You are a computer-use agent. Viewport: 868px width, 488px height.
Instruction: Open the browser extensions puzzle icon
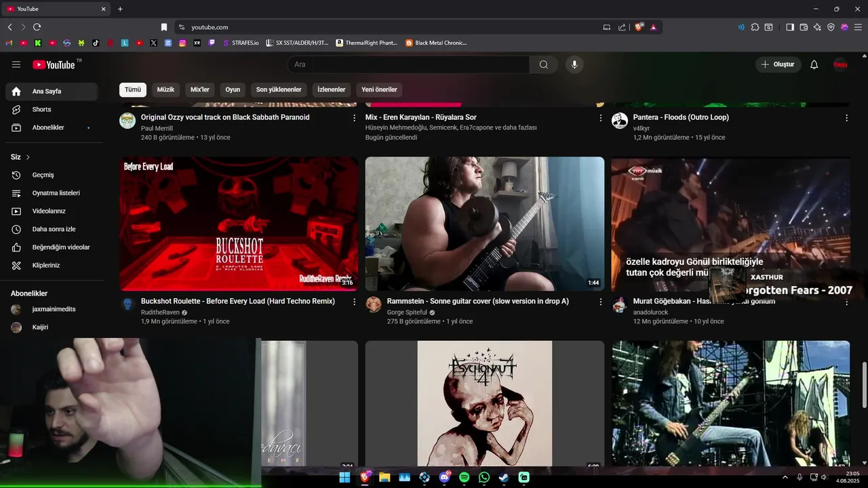(755, 27)
